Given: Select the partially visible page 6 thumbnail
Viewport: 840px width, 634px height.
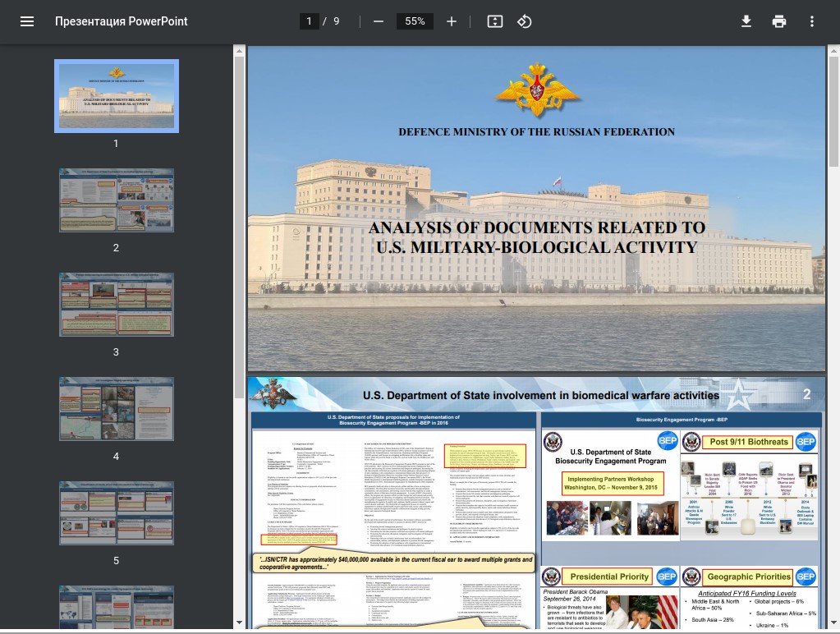Looking at the screenshot, I should pos(117,607).
